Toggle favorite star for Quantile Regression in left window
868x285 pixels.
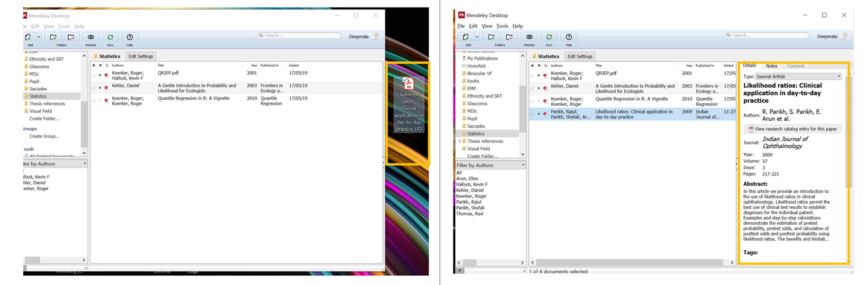pyautogui.click(x=94, y=101)
